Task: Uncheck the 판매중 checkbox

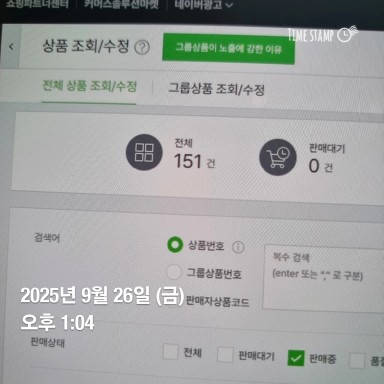Action: point(296,358)
